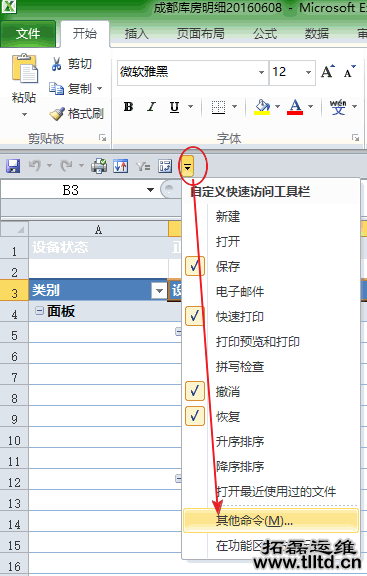
Task: Collapse the 面板 pivot group
Action: tap(39, 311)
